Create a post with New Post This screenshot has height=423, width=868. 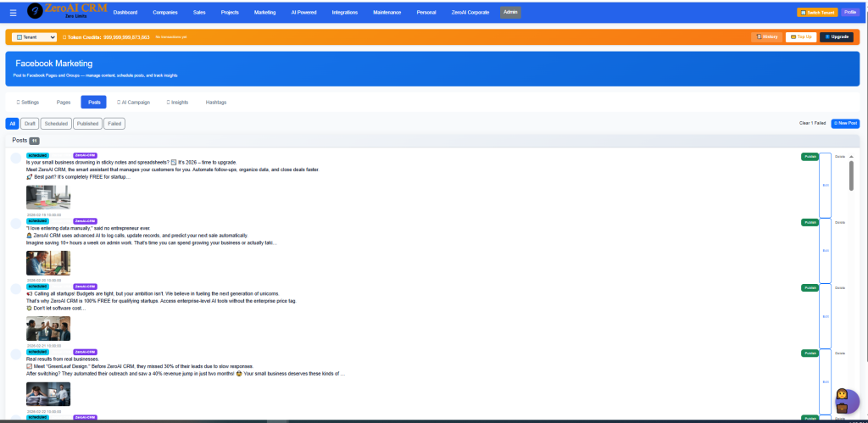coord(845,124)
